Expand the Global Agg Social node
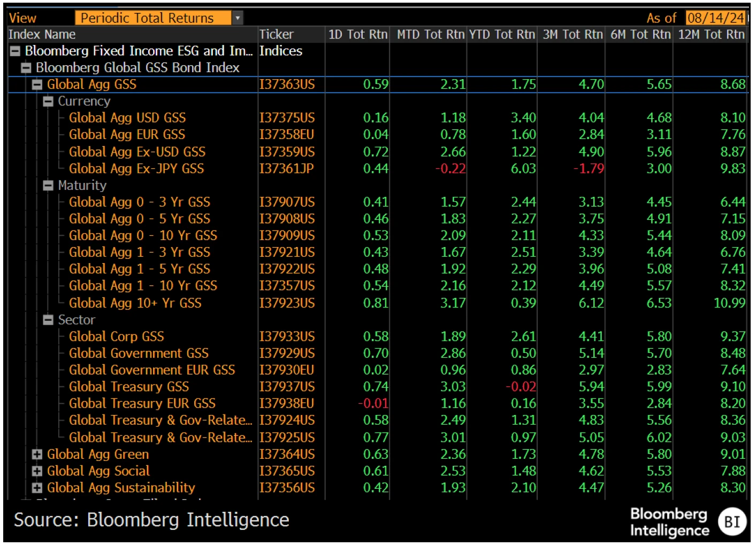The height and width of the screenshot is (546, 756). click(37, 471)
